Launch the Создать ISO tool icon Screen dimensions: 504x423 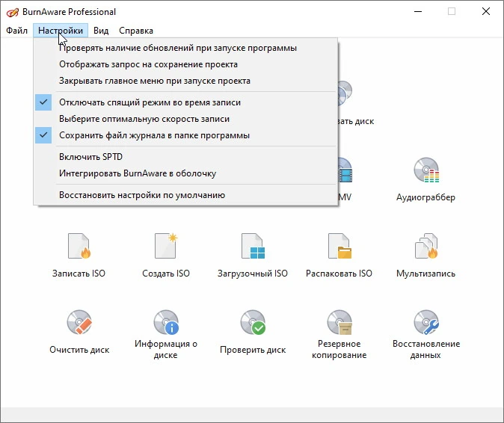[166, 246]
